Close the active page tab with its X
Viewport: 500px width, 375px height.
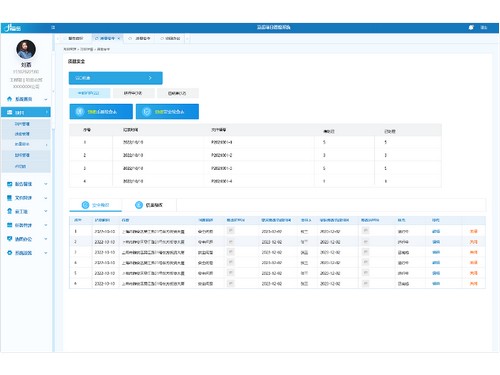click(x=119, y=38)
